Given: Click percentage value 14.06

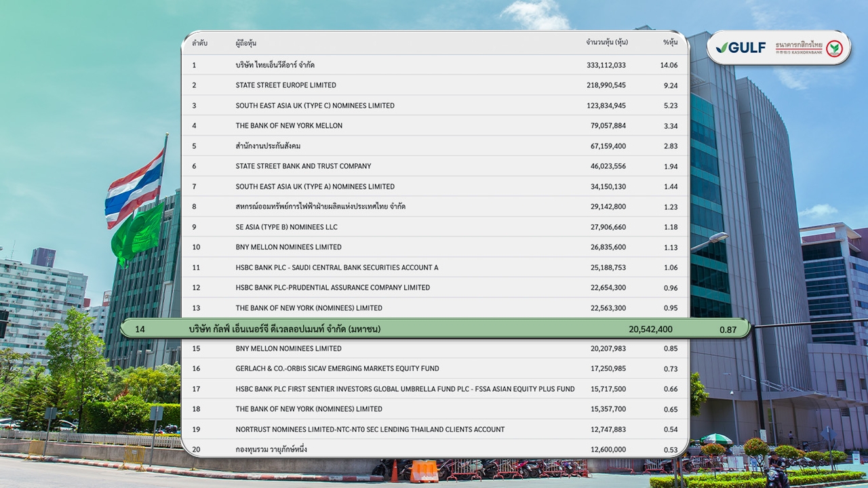Looking at the screenshot, I should [669, 65].
